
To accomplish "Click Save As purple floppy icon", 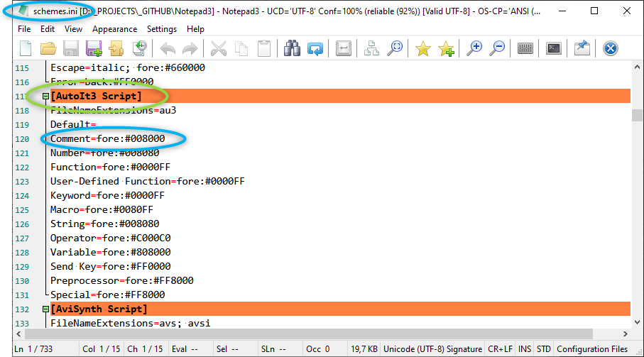I will (94, 48).
